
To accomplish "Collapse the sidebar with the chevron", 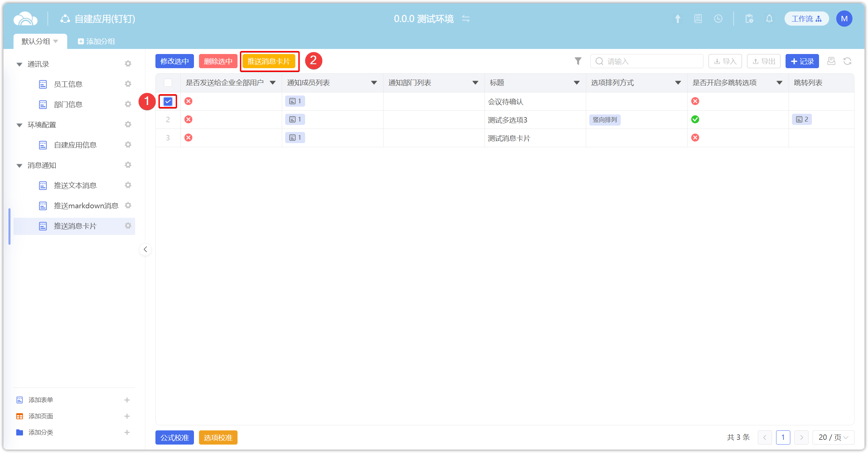I will click(145, 249).
